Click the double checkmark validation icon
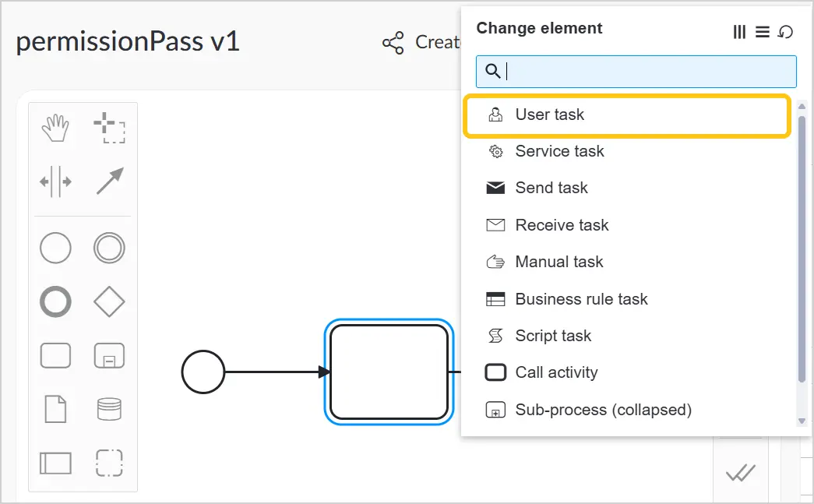The width and height of the screenshot is (814, 504). pyautogui.click(x=740, y=472)
